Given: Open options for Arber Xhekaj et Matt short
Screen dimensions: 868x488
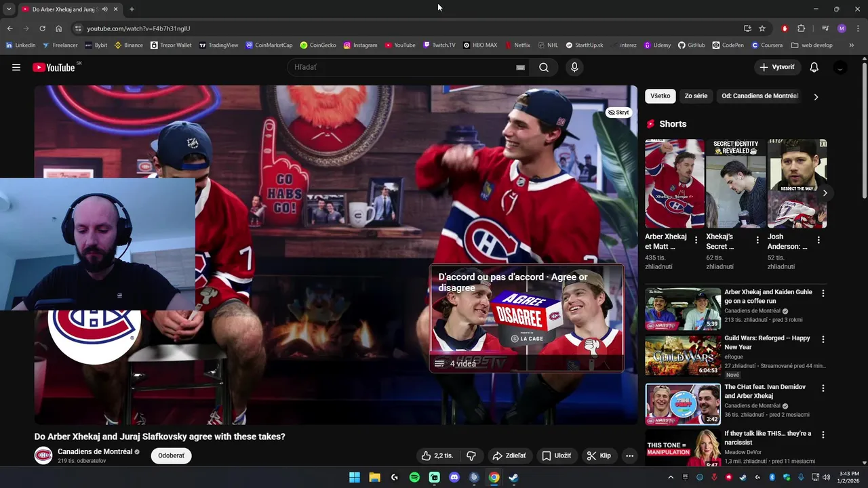Looking at the screenshot, I should [x=696, y=240].
